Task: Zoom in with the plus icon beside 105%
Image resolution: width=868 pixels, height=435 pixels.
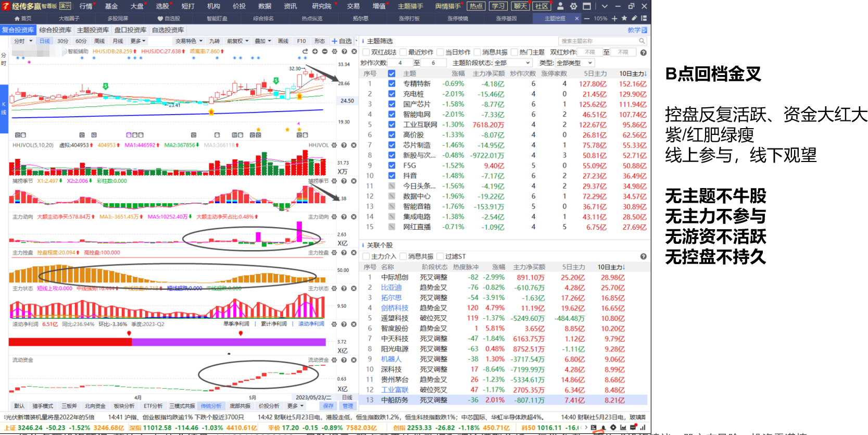Action: point(614,18)
